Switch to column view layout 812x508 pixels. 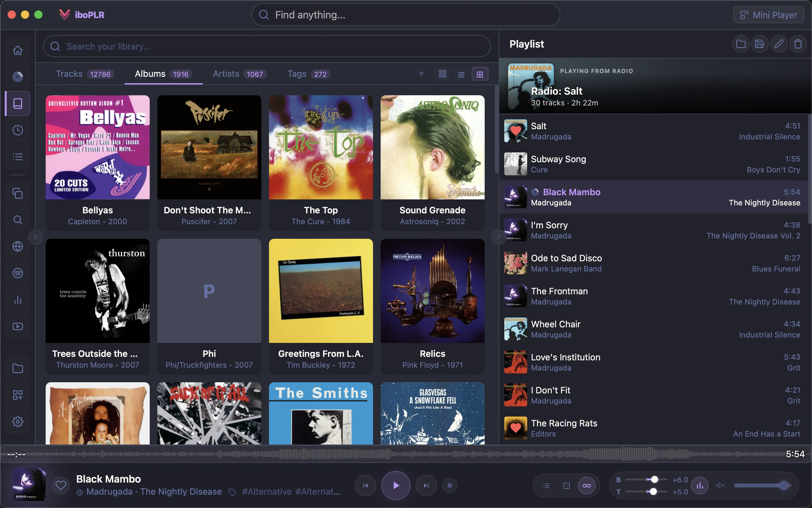pyautogui.click(x=442, y=74)
